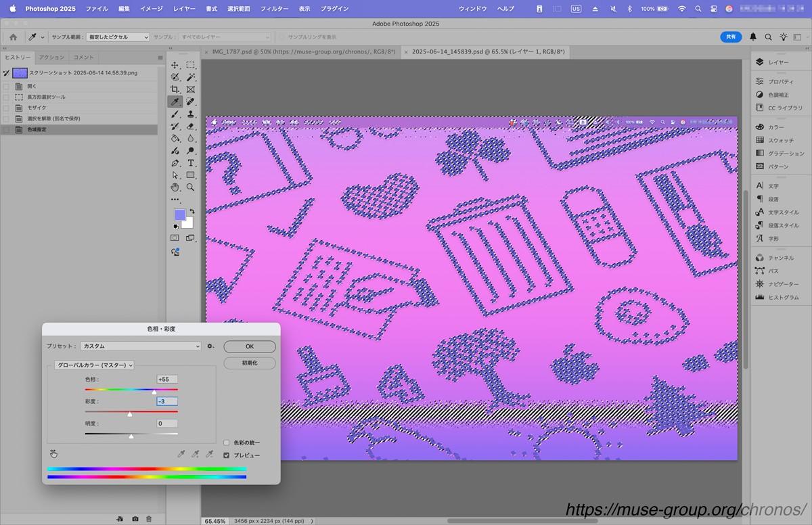Choose the Brush tool in toolbar
This screenshot has height=525, width=812.
(x=175, y=114)
